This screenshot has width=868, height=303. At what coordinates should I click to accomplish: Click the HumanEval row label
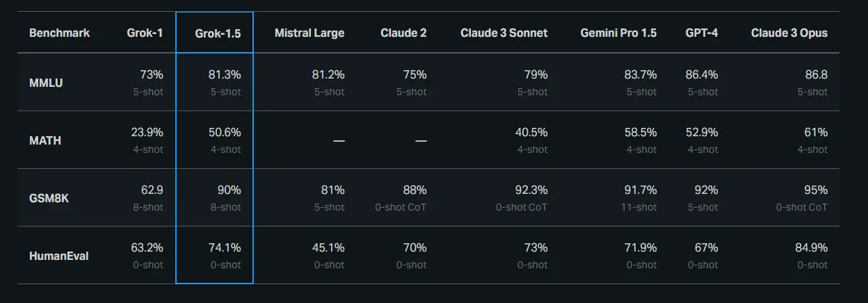point(58,256)
